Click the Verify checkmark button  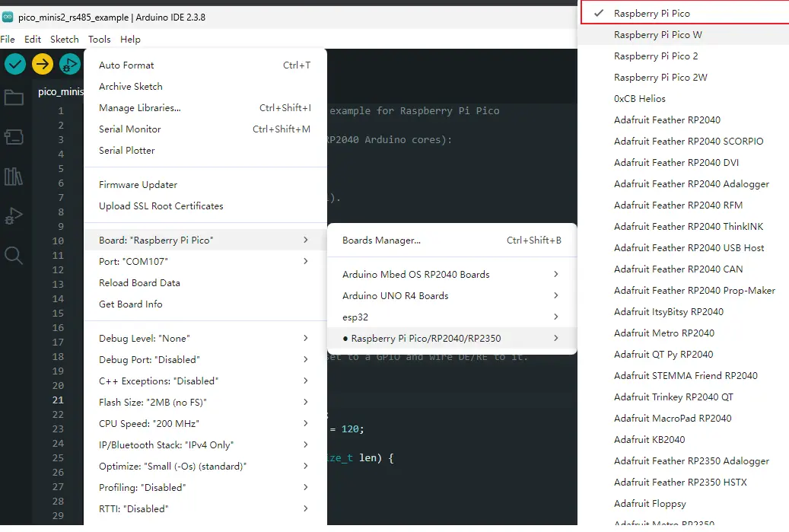coord(15,64)
